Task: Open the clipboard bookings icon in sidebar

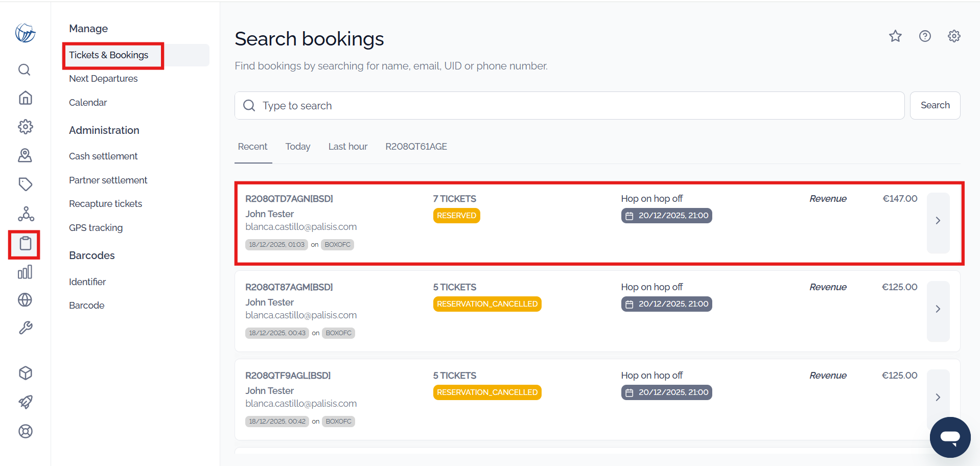Action: pos(25,244)
